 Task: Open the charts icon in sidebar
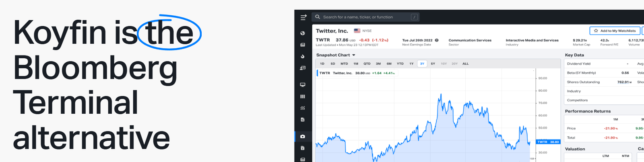click(303, 108)
